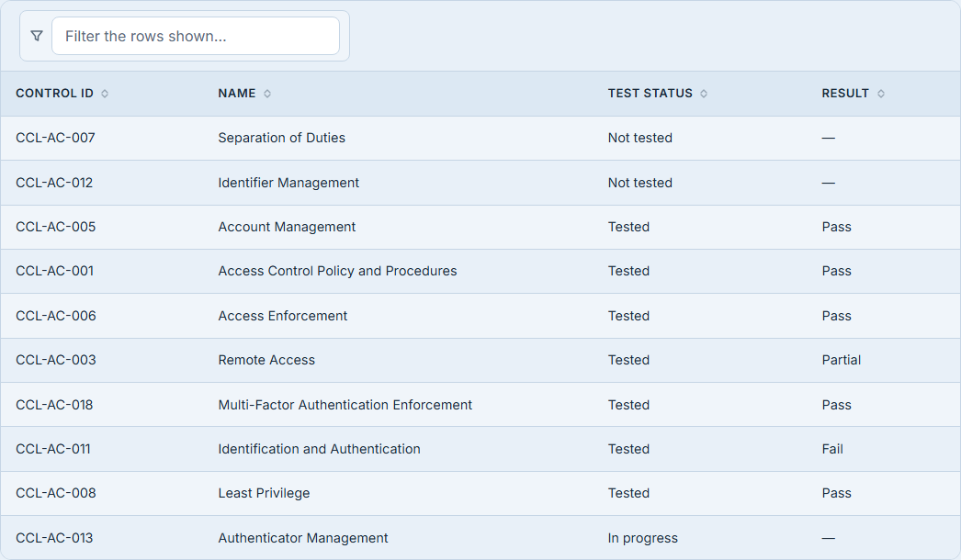
Task: Open the 'Authenticator Management' row name
Action: coord(303,538)
